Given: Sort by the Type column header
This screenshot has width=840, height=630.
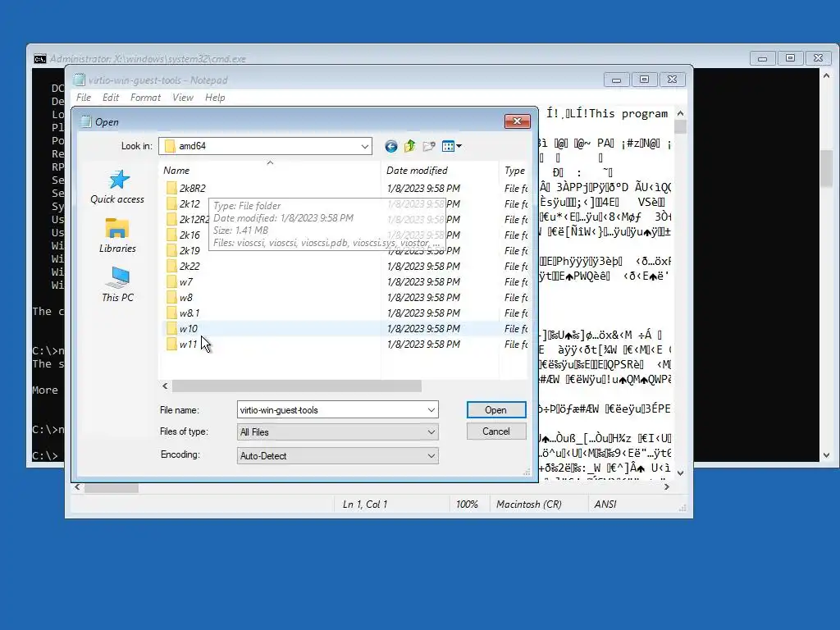Looking at the screenshot, I should tap(514, 171).
